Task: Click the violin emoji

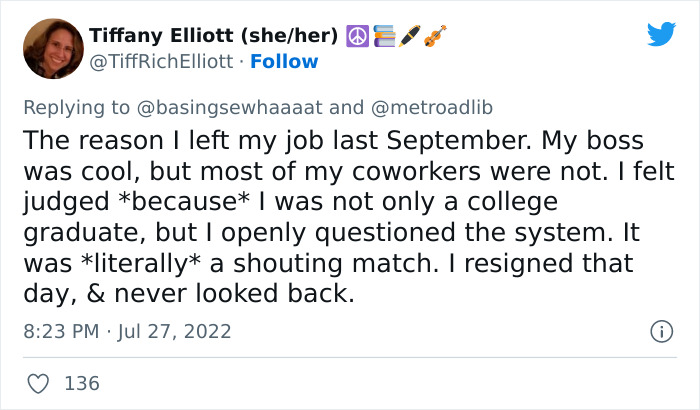Action: (434, 36)
